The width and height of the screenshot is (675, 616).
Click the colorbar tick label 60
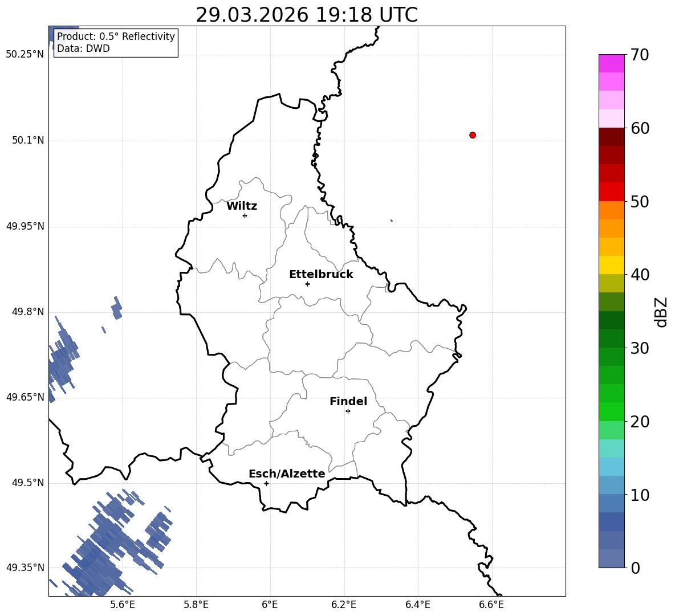tap(640, 128)
